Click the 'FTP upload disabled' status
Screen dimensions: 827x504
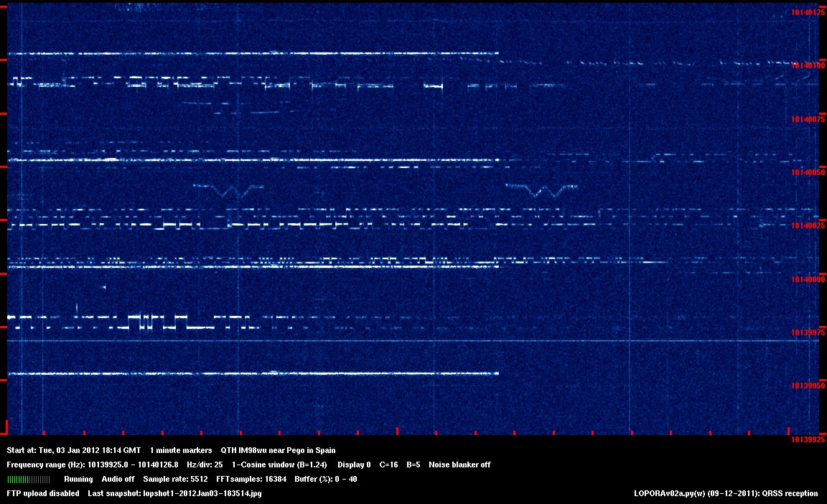click(x=43, y=493)
